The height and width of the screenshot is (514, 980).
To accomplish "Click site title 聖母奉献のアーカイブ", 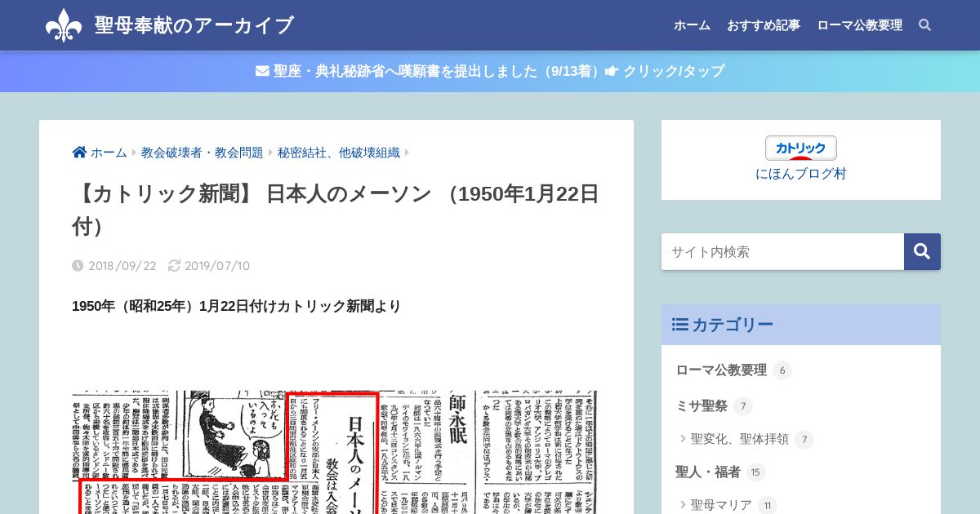I will tap(194, 25).
